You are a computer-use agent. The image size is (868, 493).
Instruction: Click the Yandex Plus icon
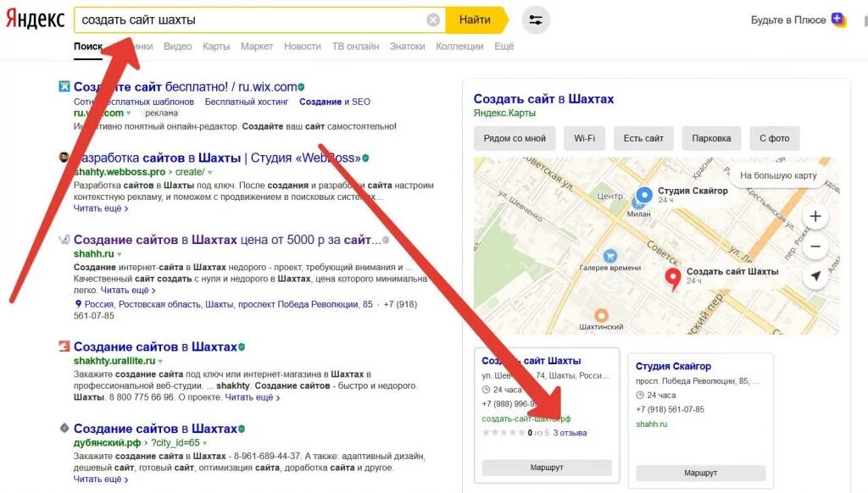point(838,20)
